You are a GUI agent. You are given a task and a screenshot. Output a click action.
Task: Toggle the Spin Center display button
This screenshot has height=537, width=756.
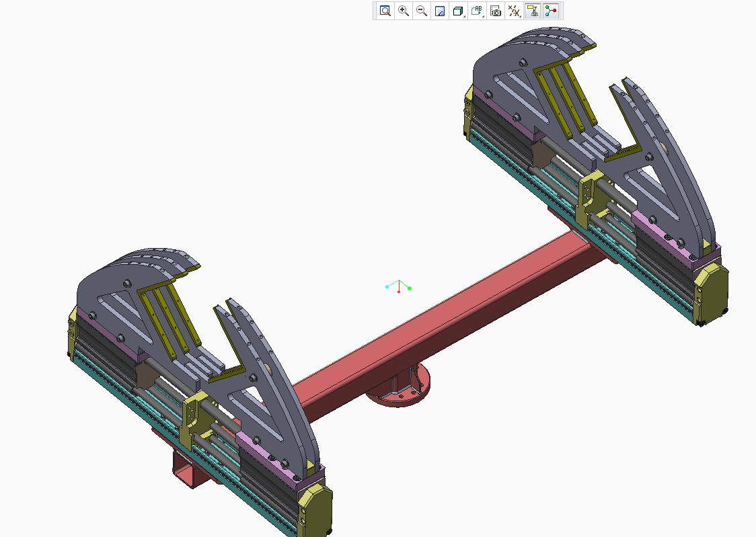pyautogui.click(x=551, y=11)
